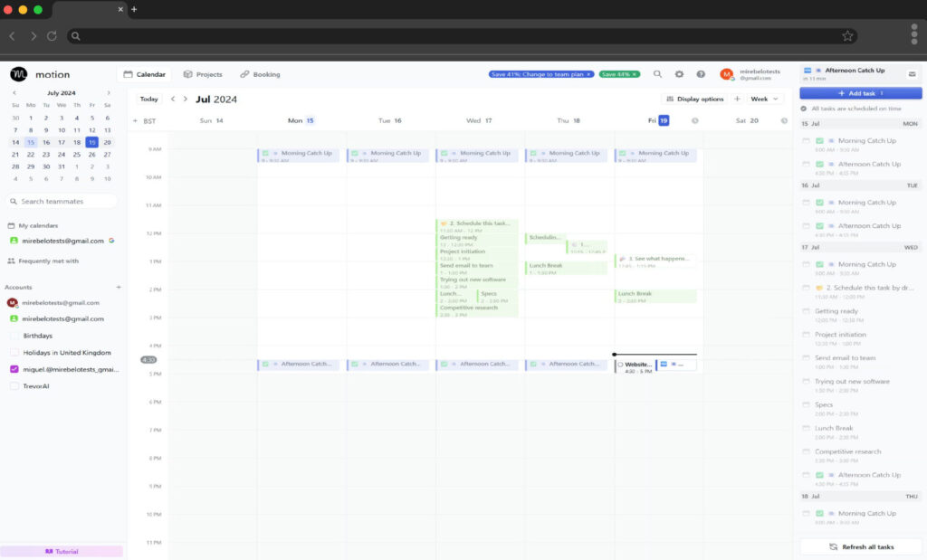Open new browser tab with plus icon
Image resolution: width=927 pixels, height=560 pixels.
(134, 9)
